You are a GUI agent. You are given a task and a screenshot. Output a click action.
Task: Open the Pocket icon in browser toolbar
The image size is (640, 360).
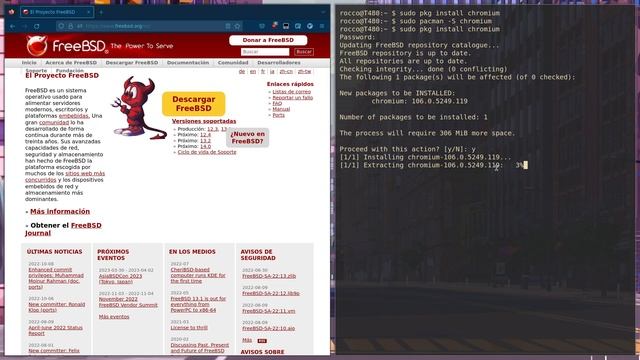tap(262, 26)
